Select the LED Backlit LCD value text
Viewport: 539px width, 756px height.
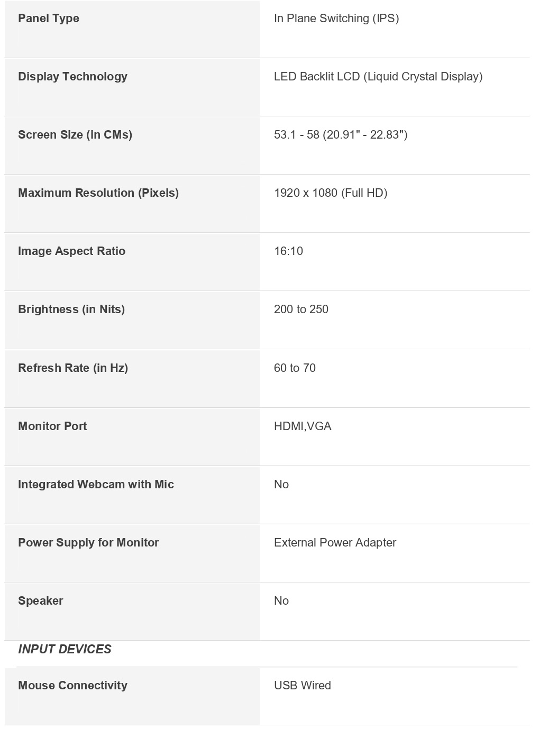[x=378, y=77]
